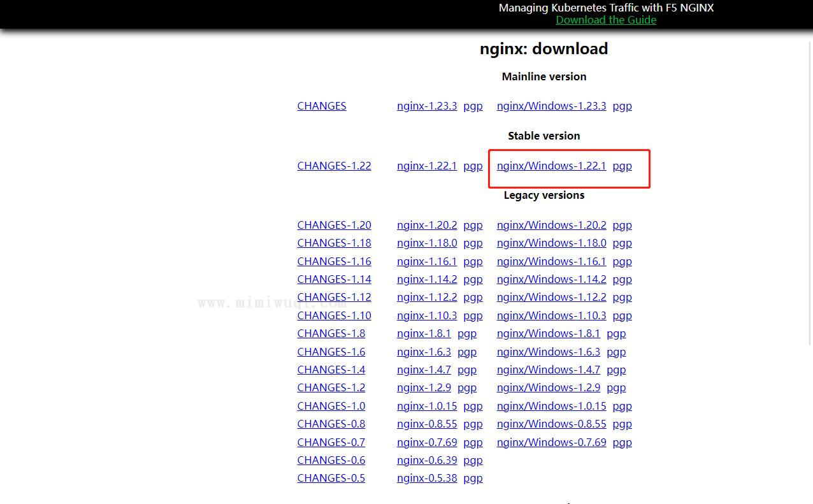Open pgp signature beside nginx/Windows-1.20.2
The width and height of the screenshot is (813, 504).
click(x=622, y=225)
